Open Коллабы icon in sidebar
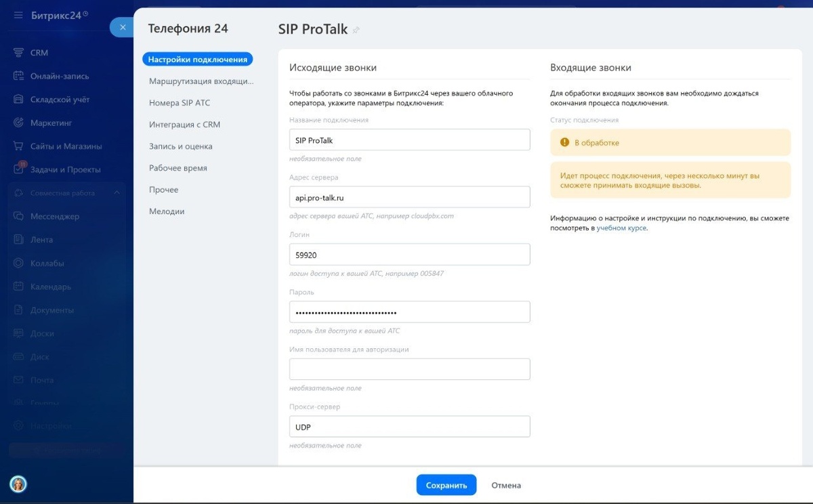Viewport: 813px width, 504px height. [x=18, y=264]
